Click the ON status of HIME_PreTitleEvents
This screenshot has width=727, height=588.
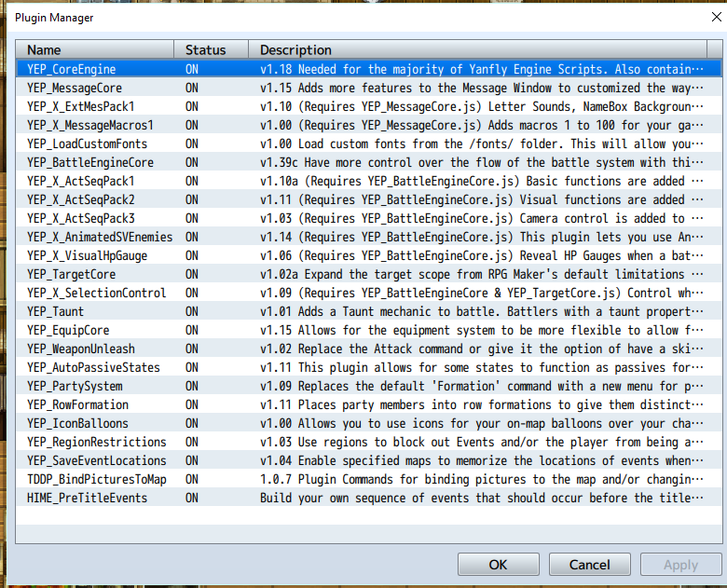192,498
